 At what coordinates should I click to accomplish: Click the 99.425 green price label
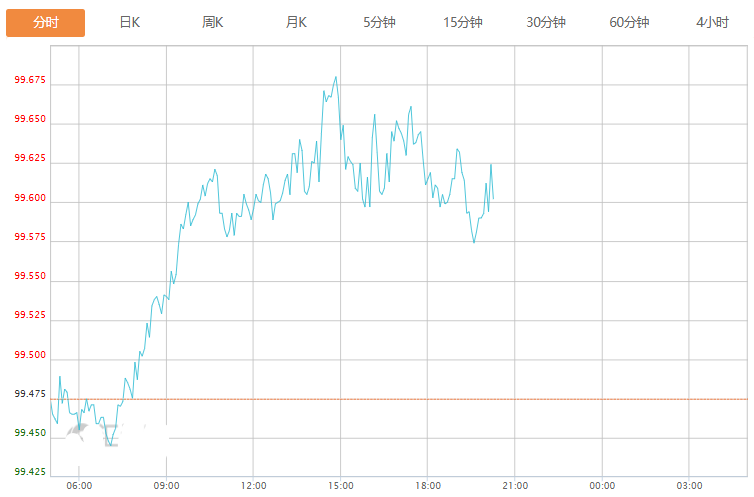pyautogui.click(x=30, y=472)
